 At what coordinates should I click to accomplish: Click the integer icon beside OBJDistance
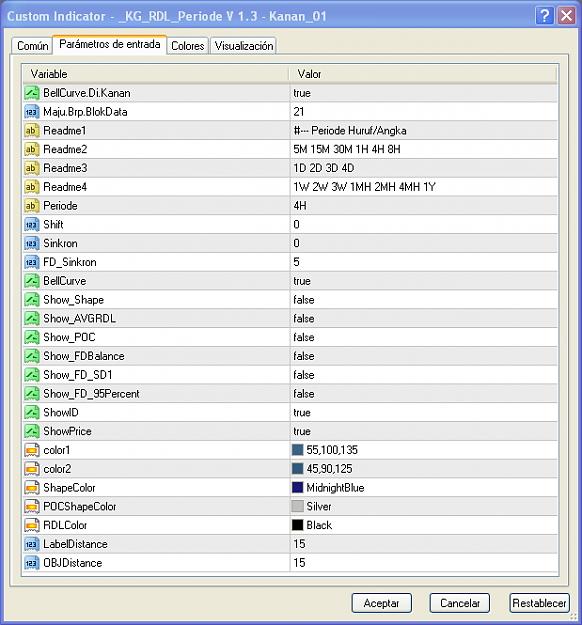pos(31,563)
